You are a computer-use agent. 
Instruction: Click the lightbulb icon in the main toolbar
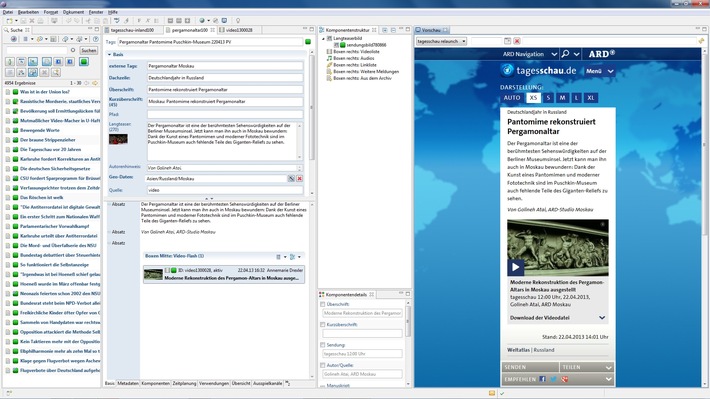tap(238, 21)
